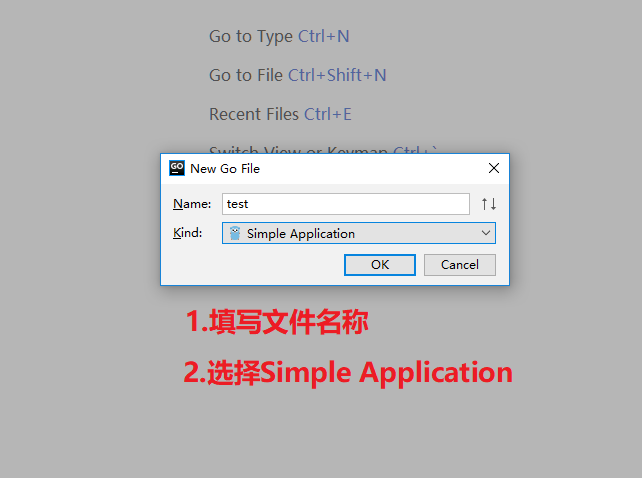This screenshot has width=642, height=478.
Task: Click the Ctrl+E shortcut text
Action: pos(328,114)
